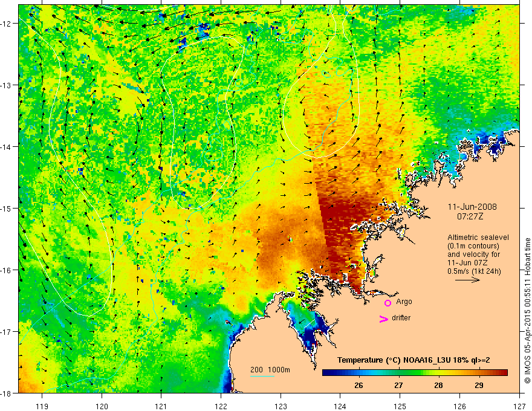Click latitude axis label -13
The width and height of the screenshot is (532, 411).
(x=7, y=85)
